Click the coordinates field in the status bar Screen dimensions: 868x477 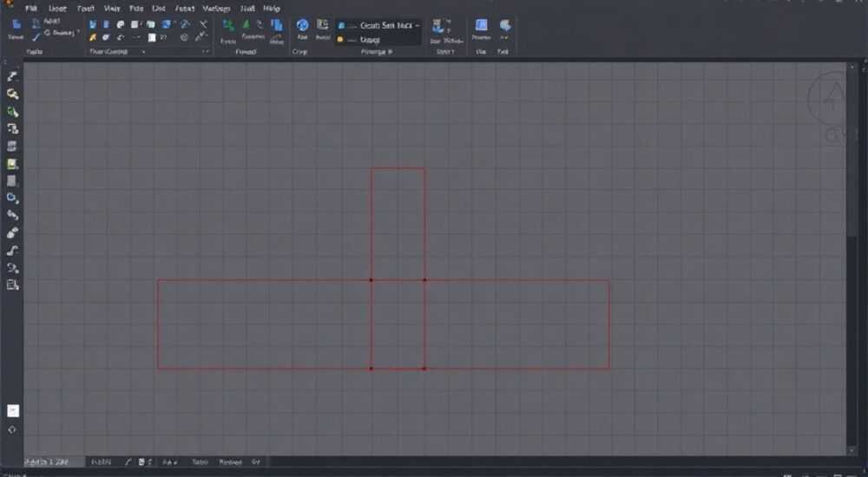(54, 461)
